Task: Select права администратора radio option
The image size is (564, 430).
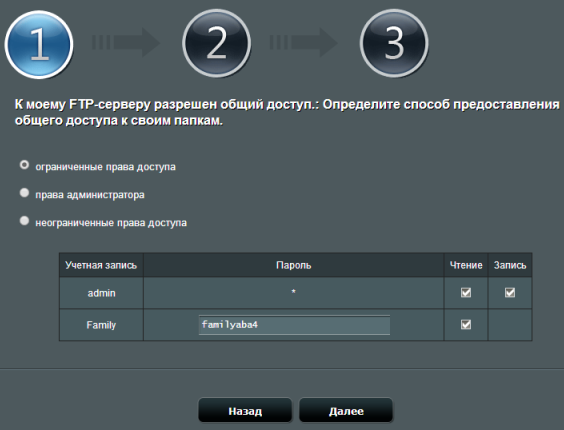Action: 24,193
